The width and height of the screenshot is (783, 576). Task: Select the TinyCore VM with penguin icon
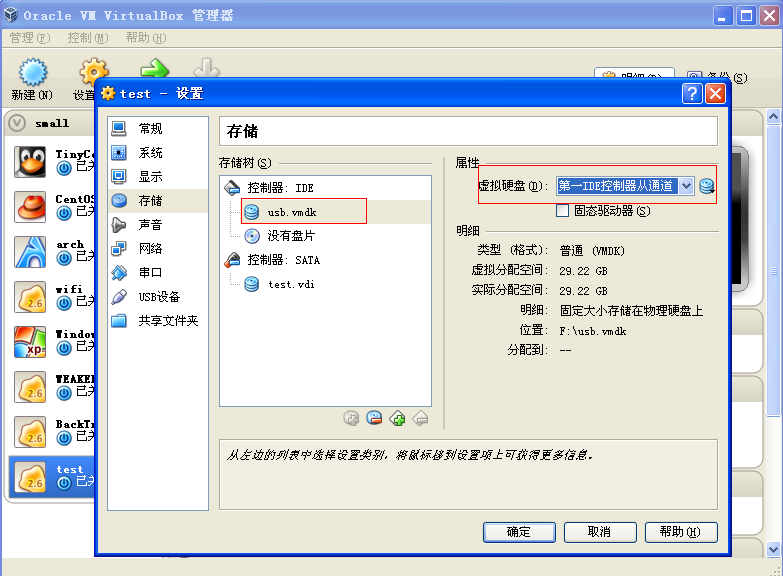click(x=52, y=162)
